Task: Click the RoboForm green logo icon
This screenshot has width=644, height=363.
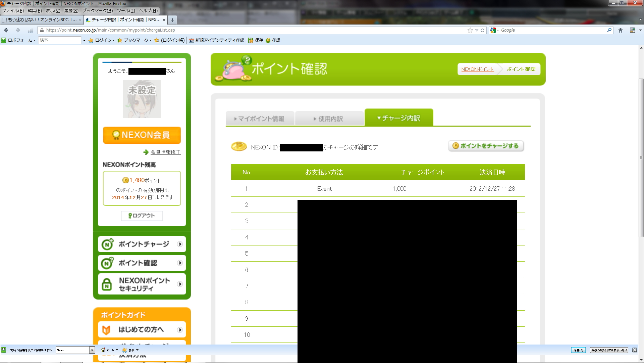Action: 4,40
